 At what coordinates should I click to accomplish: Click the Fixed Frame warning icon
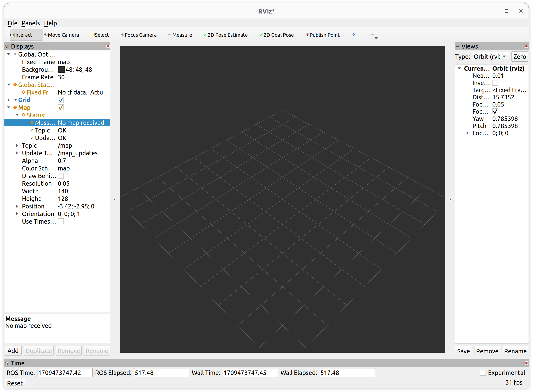pyautogui.click(x=23, y=92)
